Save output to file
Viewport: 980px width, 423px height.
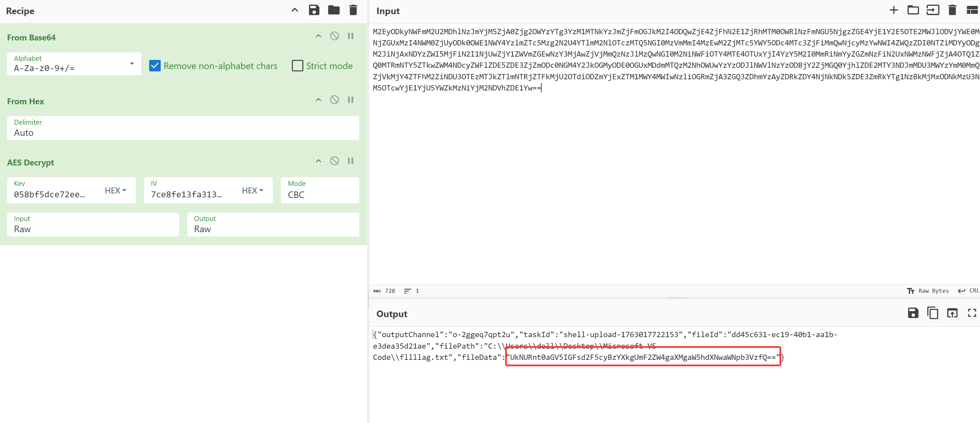click(x=913, y=313)
